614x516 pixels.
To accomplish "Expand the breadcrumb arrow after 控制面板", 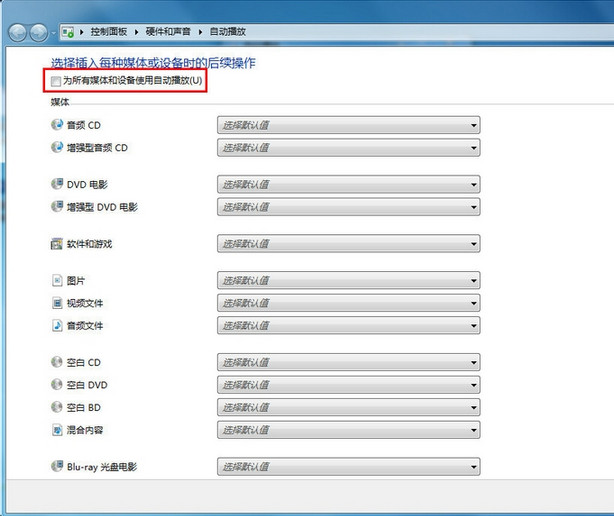I will (x=137, y=32).
